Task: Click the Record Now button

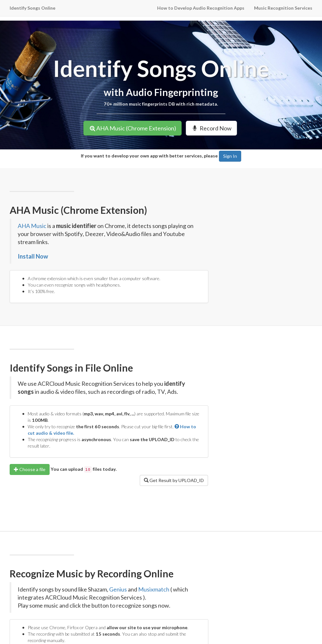Action: point(211,128)
